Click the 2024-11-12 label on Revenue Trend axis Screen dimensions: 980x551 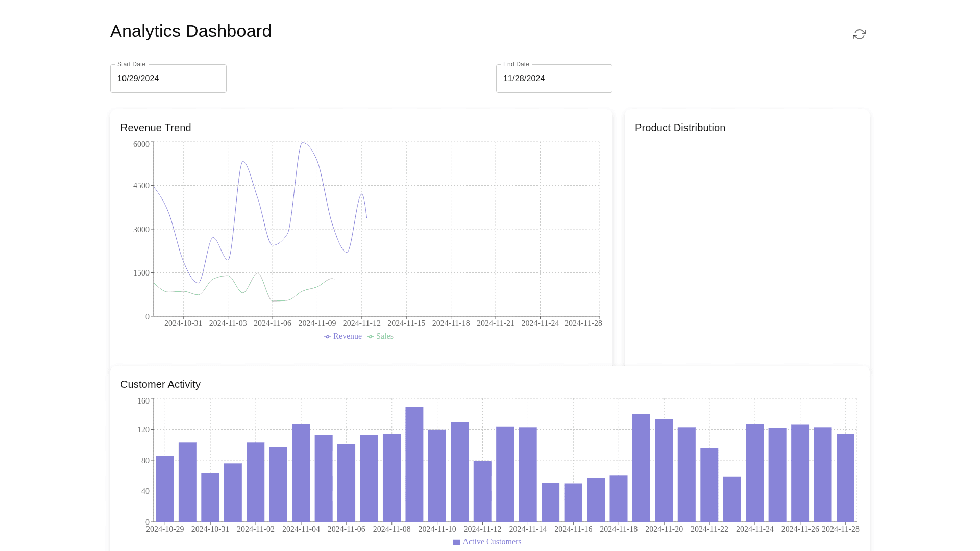tap(361, 323)
